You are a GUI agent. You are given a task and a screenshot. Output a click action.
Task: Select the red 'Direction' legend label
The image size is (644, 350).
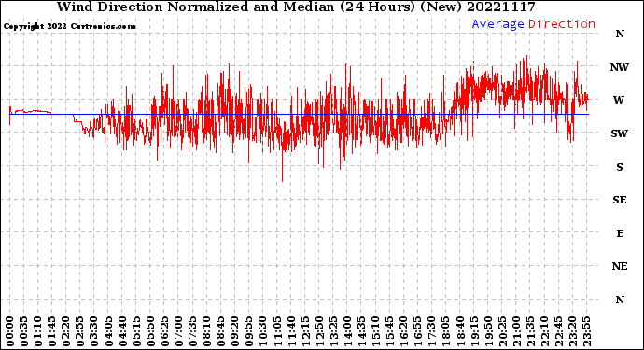(562, 24)
